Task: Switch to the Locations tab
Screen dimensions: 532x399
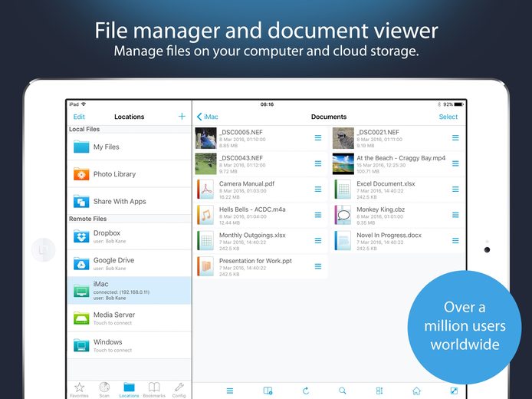Action: coord(129,390)
